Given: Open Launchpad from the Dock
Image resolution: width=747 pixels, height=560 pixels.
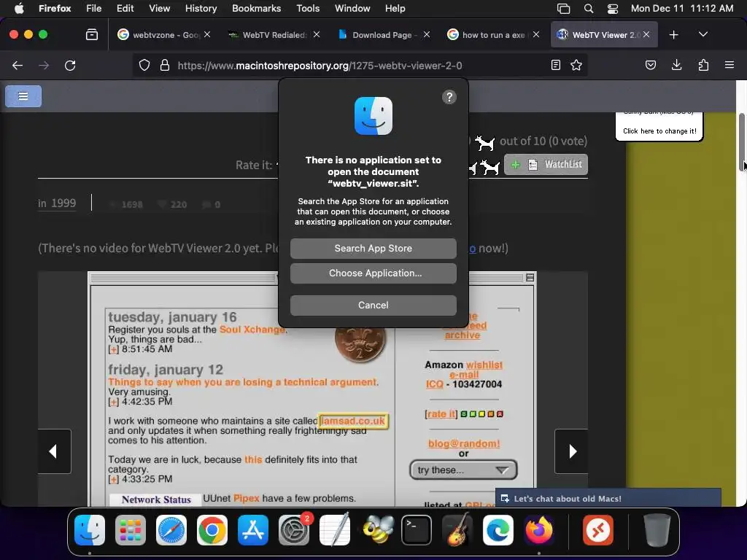Looking at the screenshot, I should 131,530.
